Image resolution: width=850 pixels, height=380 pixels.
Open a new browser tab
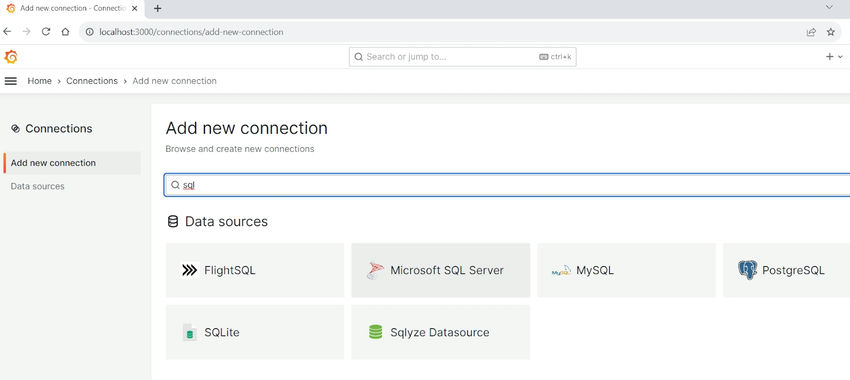pos(157,8)
